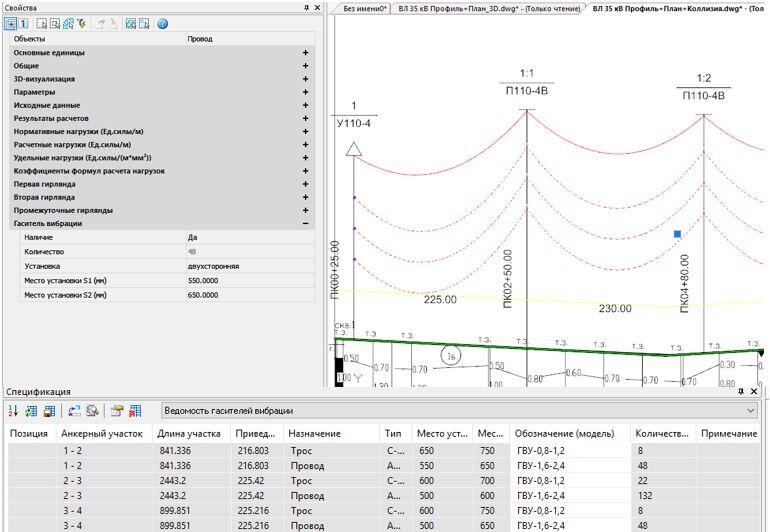This screenshot has width=770, height=532.
Task: Expand the Основные единицы section
Action: pyautogui.click(x=305, y=52)
